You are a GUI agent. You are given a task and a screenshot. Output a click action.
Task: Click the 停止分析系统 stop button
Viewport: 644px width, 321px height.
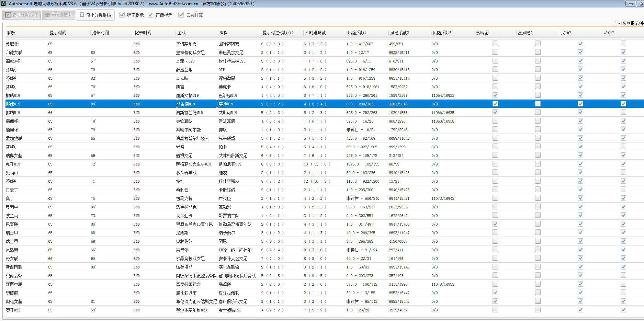click(95, 15)
